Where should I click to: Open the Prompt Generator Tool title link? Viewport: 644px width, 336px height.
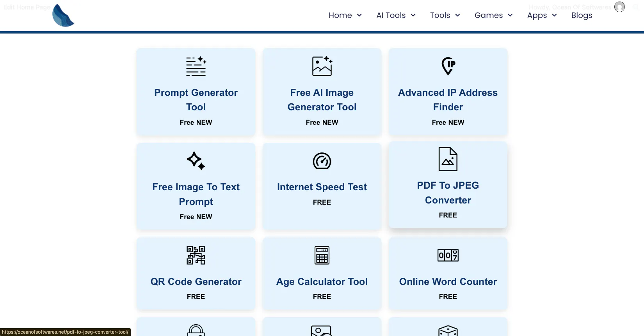pos(196,100)
